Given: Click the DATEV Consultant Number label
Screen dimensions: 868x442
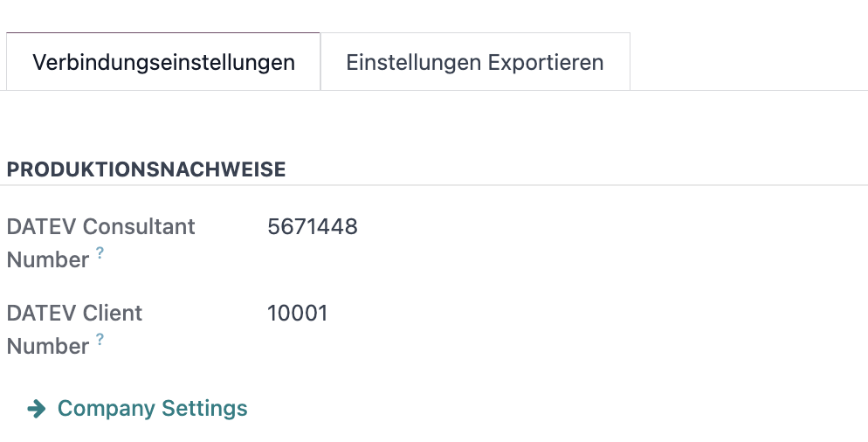Looking at the screenshot, I should [100, 243].
